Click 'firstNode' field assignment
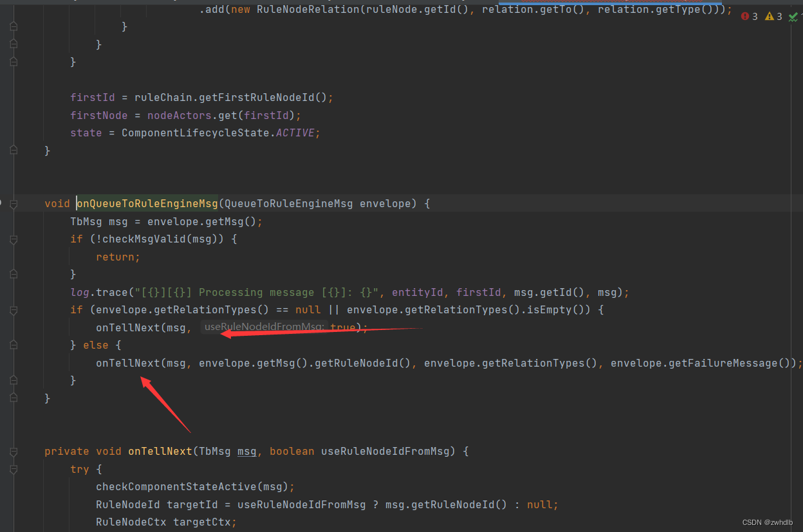The image size is (803, 532). (x=99, y=115)
